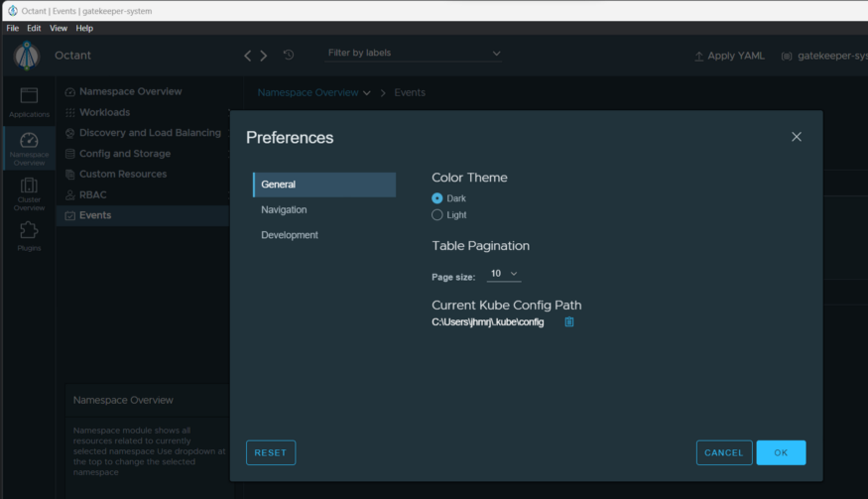Select the Dark color theme
The height and width of the screenshot is (499, 868).
(437, 198)
